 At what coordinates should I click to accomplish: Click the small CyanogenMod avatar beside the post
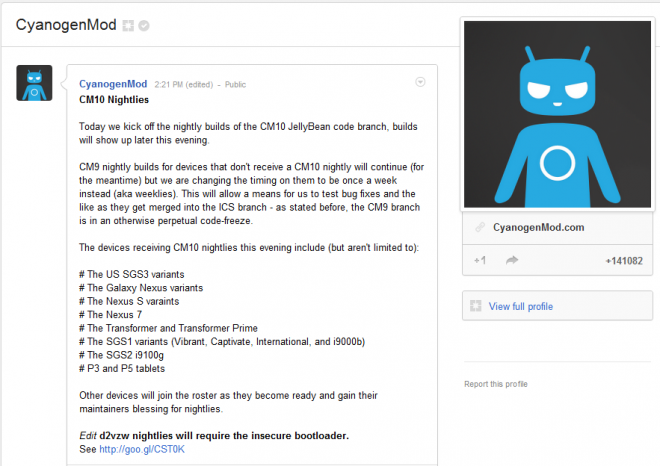point(35,83)
